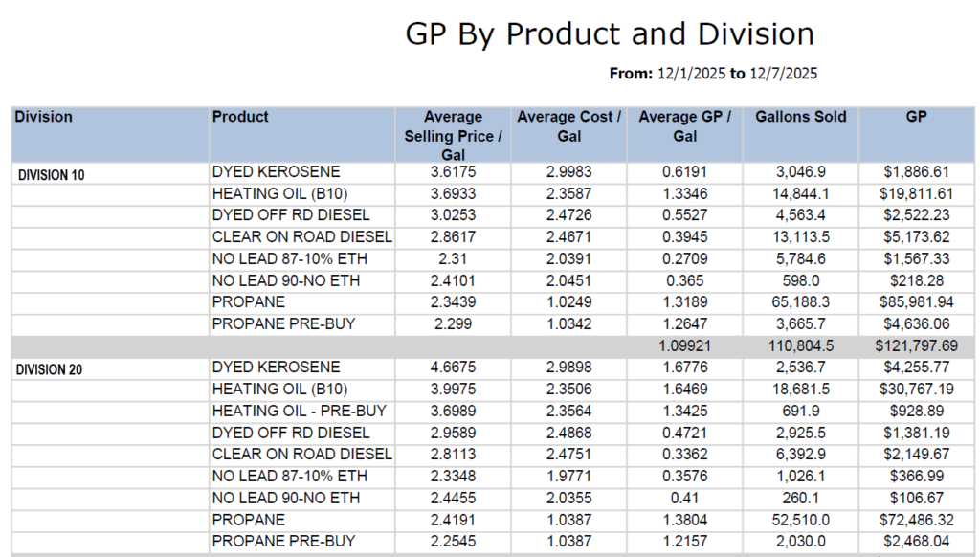Select GP amount $85,981.94
The height and width of the screenshot is (557, 980).
pyautogui.click(x=916, y=301)
